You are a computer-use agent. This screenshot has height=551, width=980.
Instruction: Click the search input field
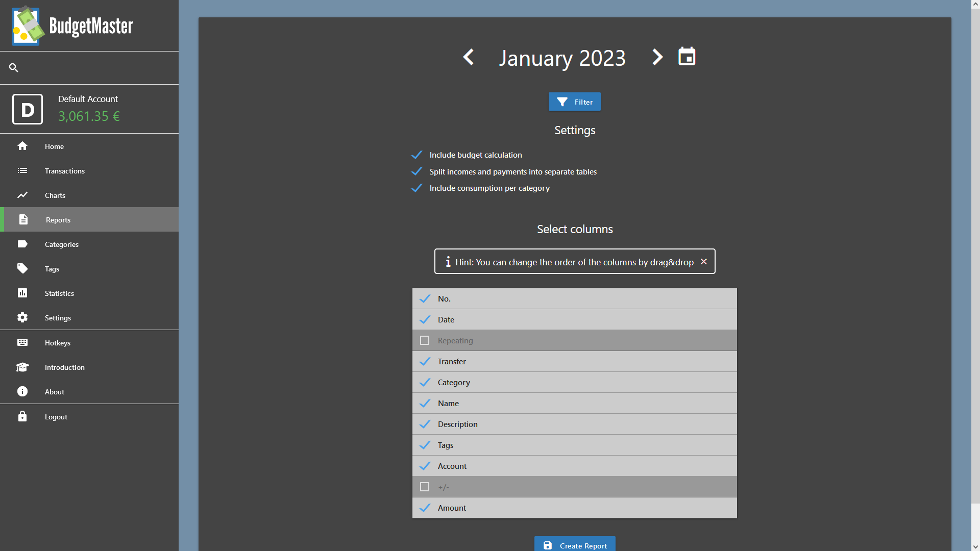97,67
